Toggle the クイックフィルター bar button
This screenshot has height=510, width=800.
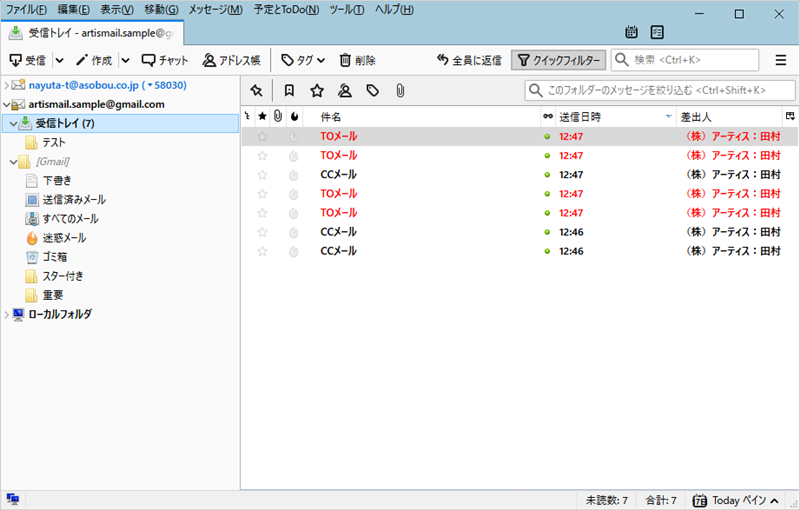pyautogui.click(x=559, y=60)
